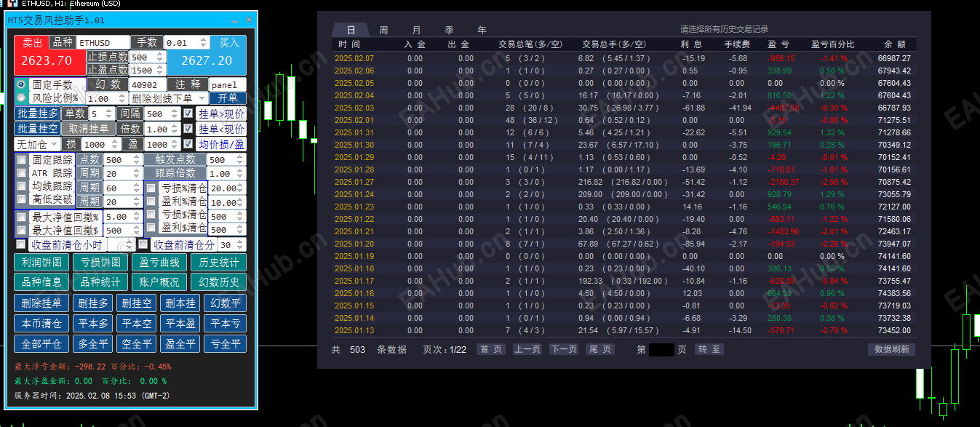The image size is (980, 427).
Task: Click the 开单 open order button
Action: 228,98
